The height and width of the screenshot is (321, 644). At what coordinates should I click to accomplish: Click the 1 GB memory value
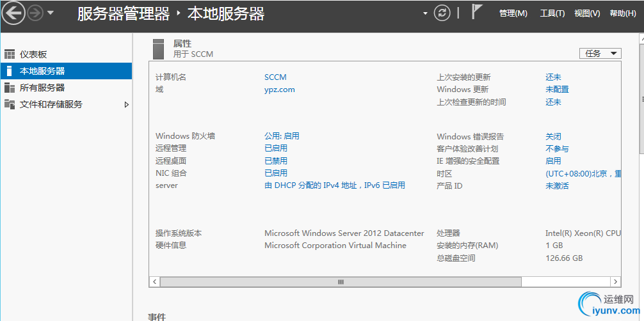pos(554,246)
